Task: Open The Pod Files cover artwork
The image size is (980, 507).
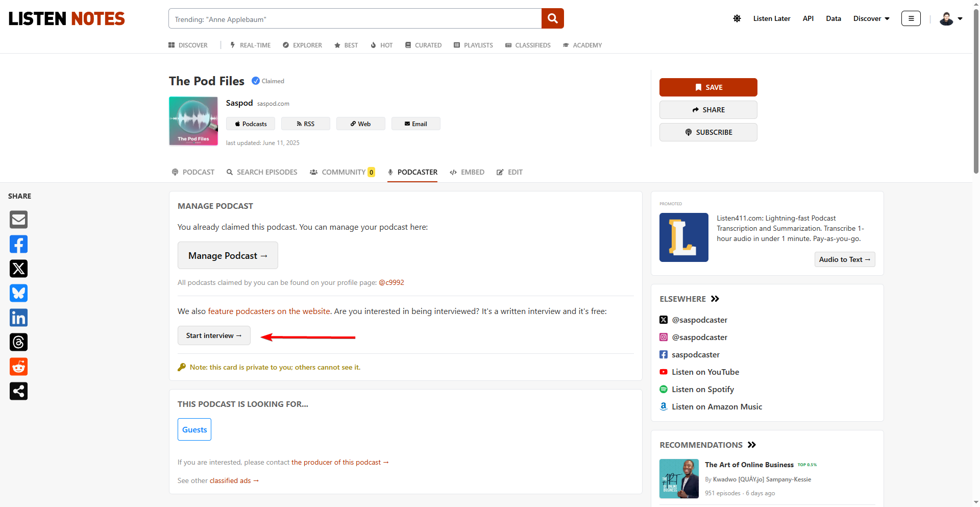Action: 193,121
